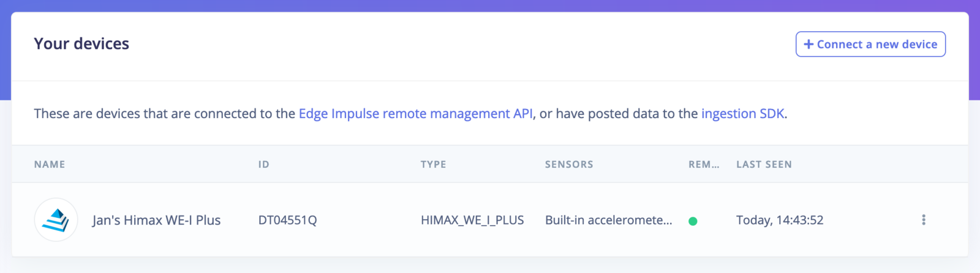Open the ingestion SDK link

click(x=743, y=113)
